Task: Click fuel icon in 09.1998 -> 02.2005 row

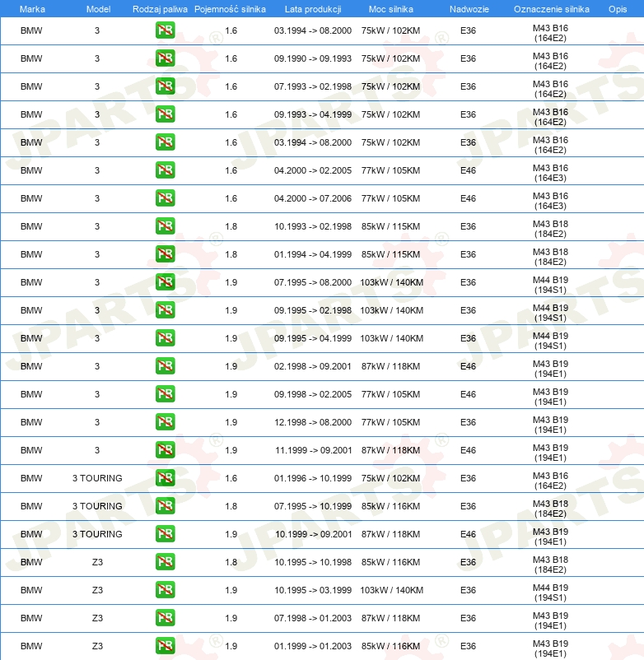Action: point(165,394)
